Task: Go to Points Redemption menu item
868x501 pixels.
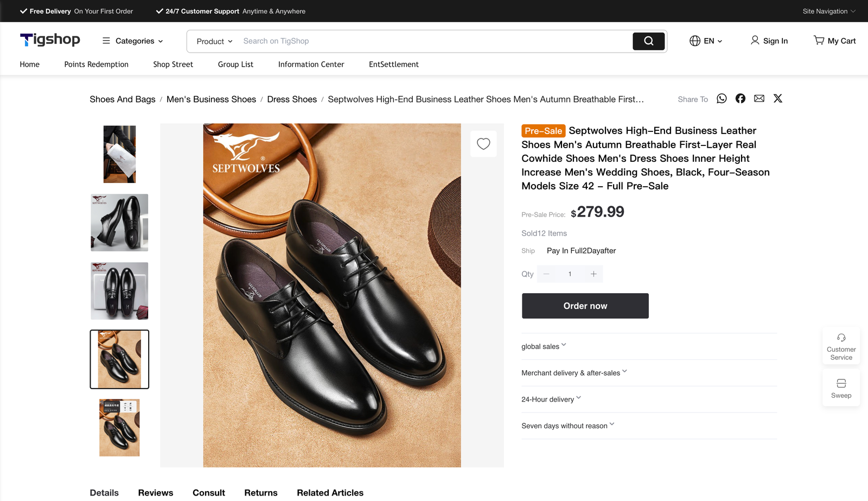Action: click(96, 64)
